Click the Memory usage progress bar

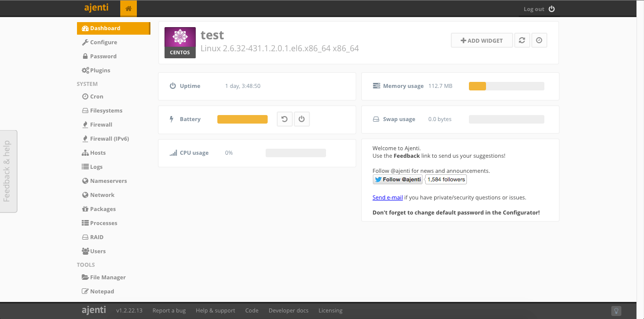506,86
